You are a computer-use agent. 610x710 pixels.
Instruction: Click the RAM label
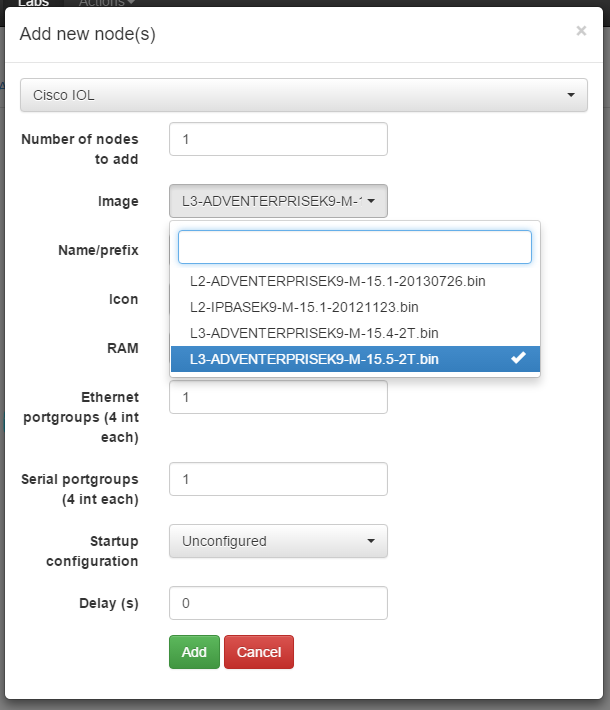coord(123,348)
